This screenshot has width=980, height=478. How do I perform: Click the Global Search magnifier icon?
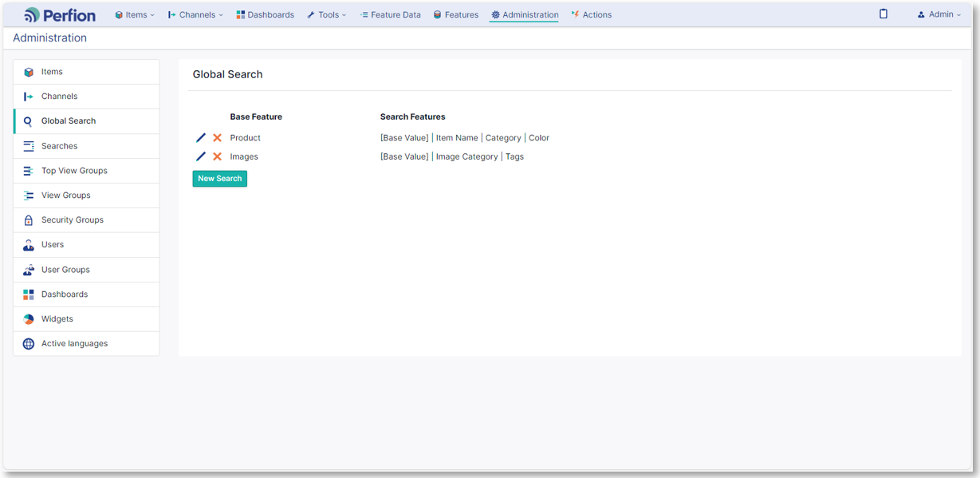29,121
